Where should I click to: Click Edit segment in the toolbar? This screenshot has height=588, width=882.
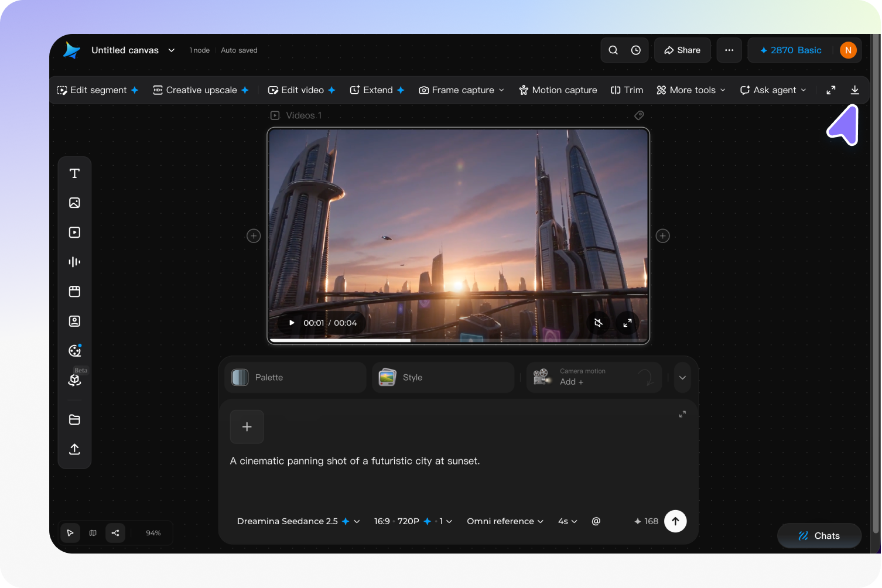97,90
